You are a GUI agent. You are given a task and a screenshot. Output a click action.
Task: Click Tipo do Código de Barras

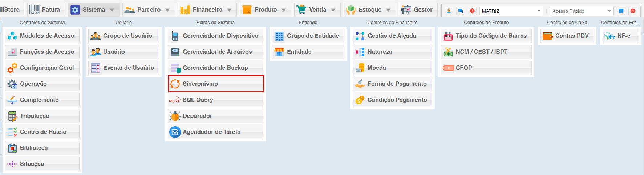click(486, 36)
